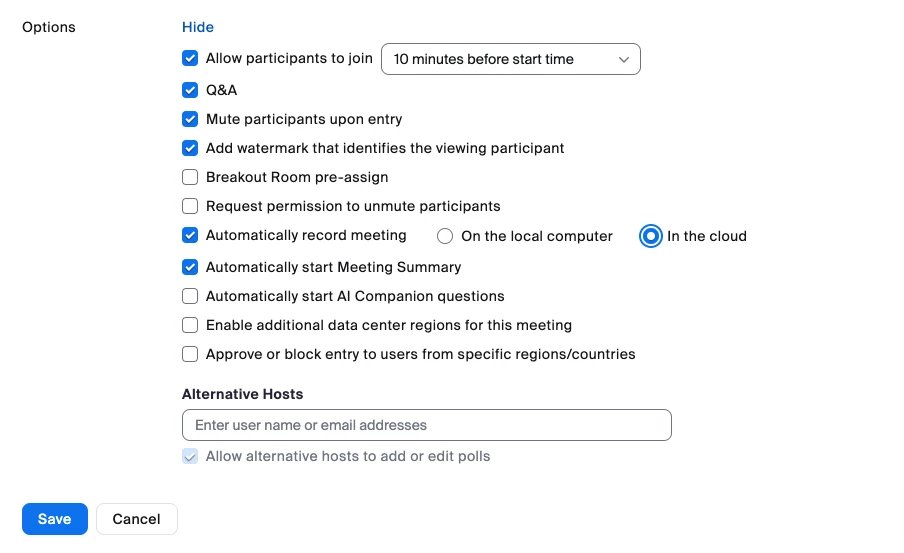
Task: Disable the Q&A checkbox
Action: click(x=190, y=90)
